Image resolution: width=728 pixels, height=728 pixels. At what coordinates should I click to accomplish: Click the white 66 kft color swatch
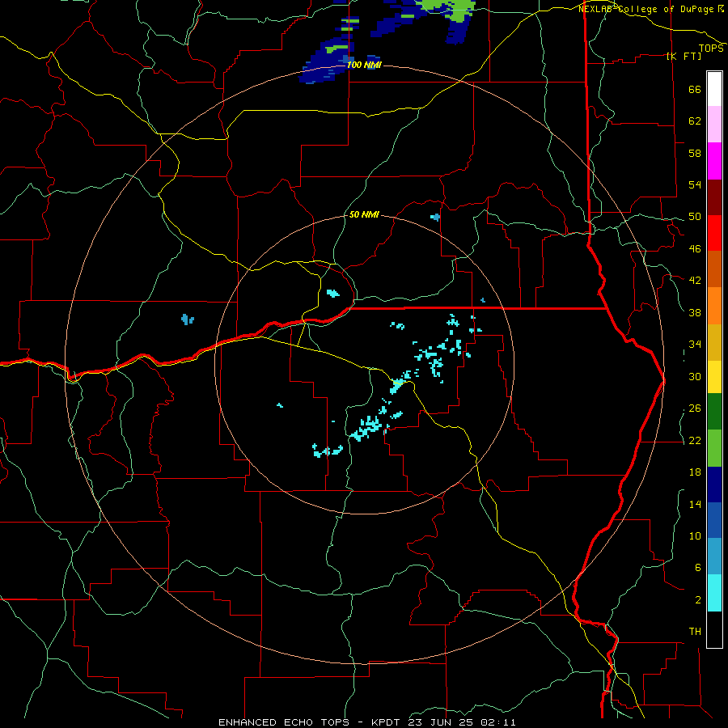tap(714, 89)
